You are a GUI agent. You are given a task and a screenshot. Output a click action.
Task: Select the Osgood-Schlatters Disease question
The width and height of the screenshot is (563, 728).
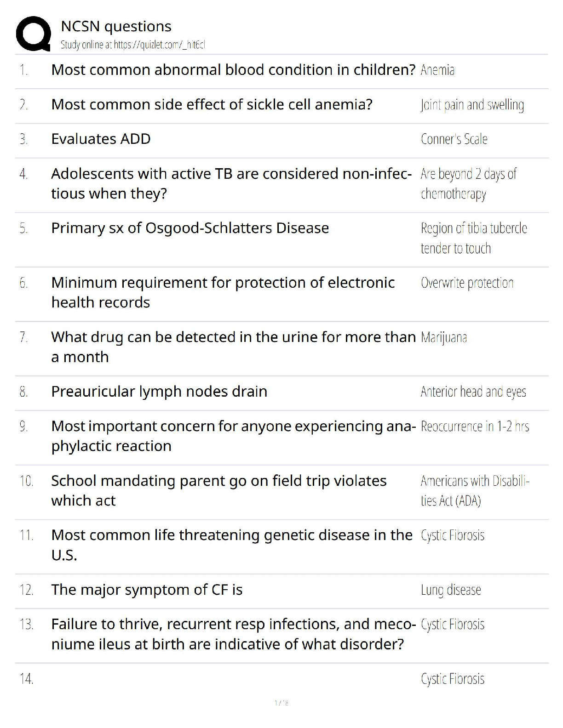190,228
